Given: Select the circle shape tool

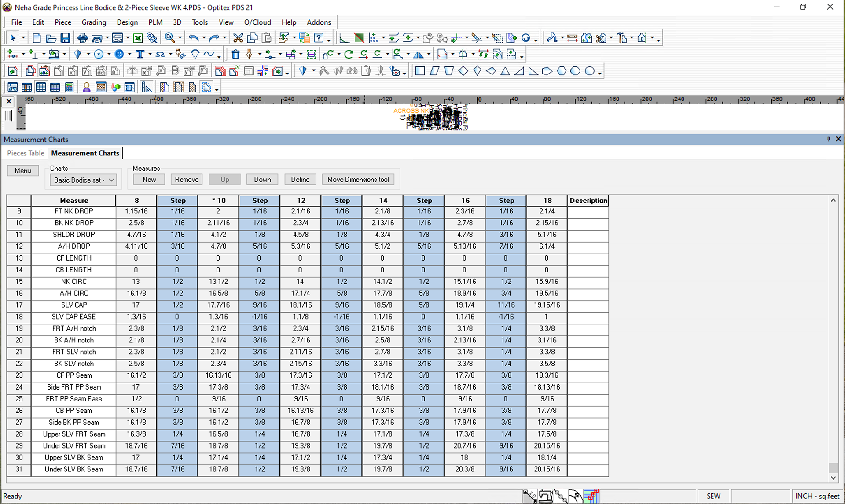Looking at the screenshot, I should (589, 71).
